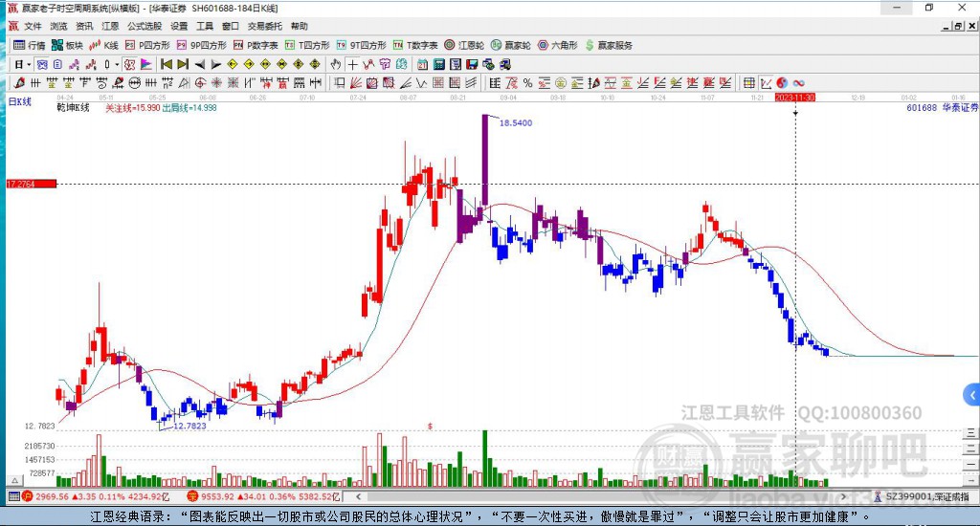Open the 板块 sector view
Viewport: 980px width, 526px height.
[67, 45]
